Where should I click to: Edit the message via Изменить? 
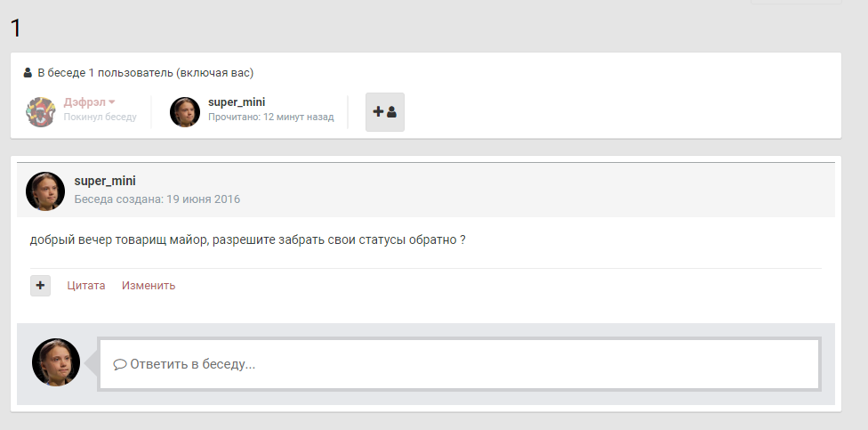coord(149,286)
